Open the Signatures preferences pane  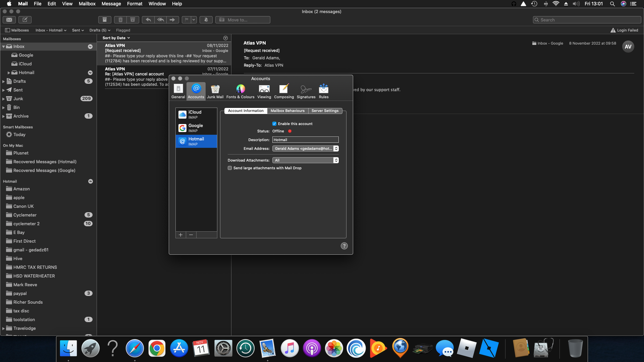tap(306, 91)
